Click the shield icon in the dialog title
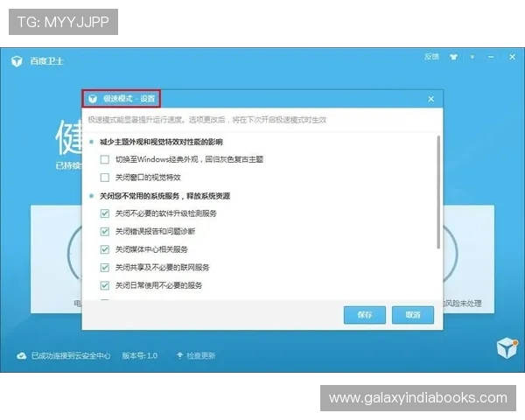The width and height of the screenshot is (525, 420). coord(93,99)
